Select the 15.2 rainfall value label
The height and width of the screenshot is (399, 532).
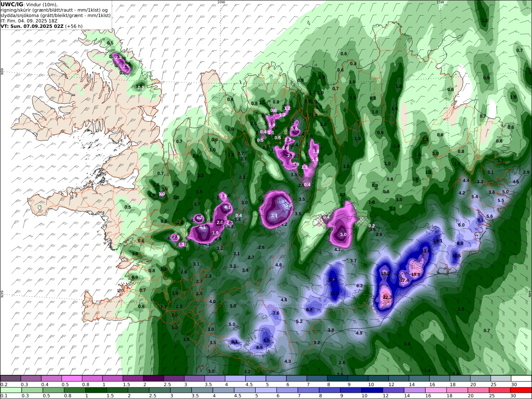385,273
